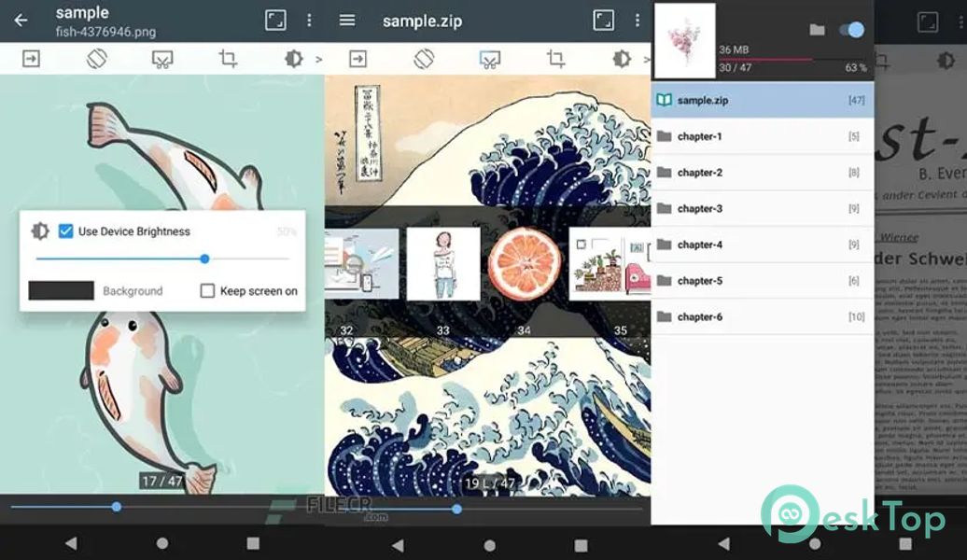Click the 19 L / 47 page indicator

pyautogui.click(x=490, y=483)
